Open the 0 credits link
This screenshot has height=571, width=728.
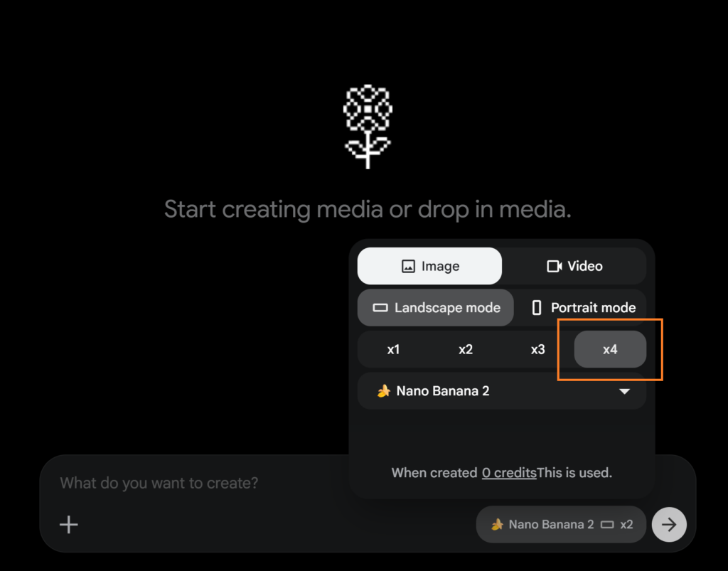coord(509,473)
